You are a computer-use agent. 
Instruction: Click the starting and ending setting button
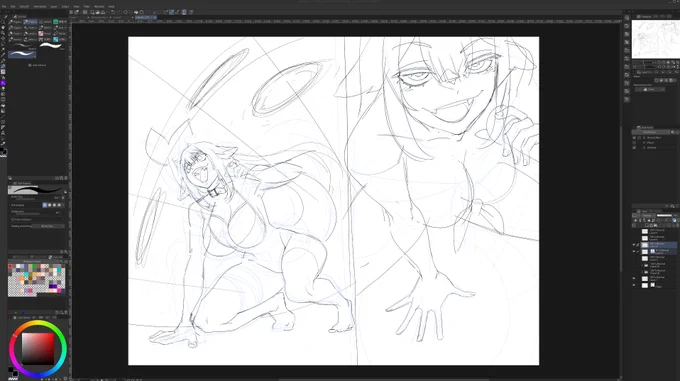[47, 226]
